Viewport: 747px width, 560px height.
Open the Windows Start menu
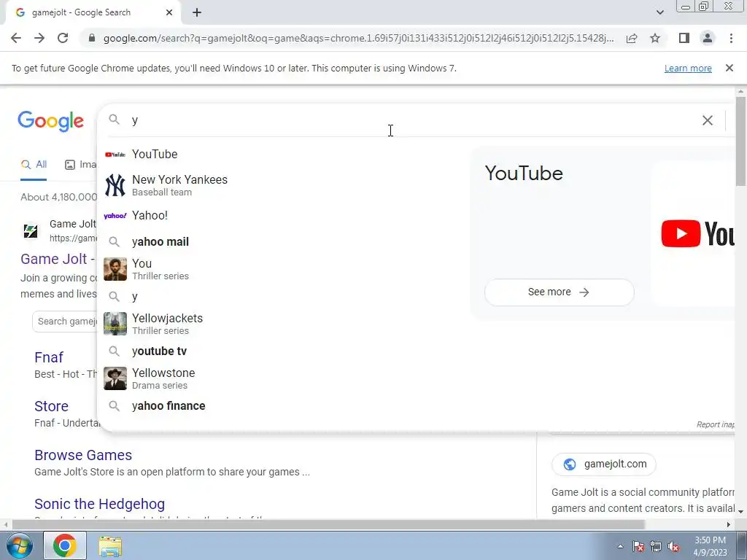19,545
